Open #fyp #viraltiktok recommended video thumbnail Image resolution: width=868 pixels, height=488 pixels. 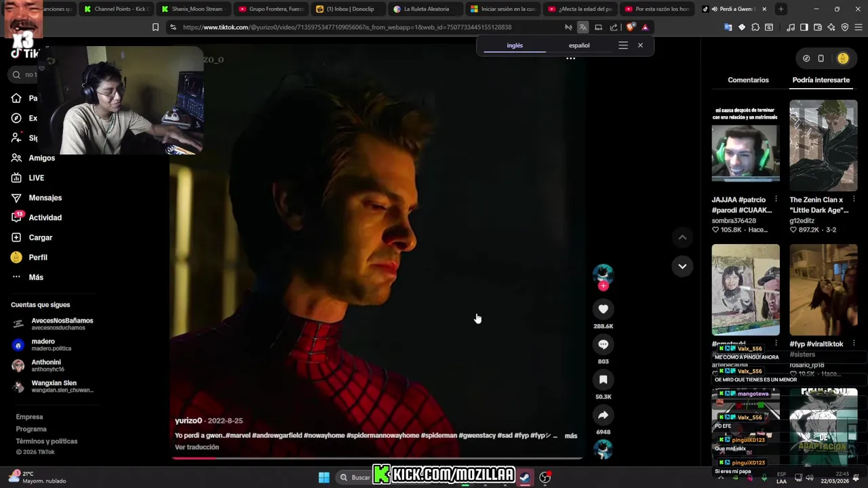(x=823, y=290)
